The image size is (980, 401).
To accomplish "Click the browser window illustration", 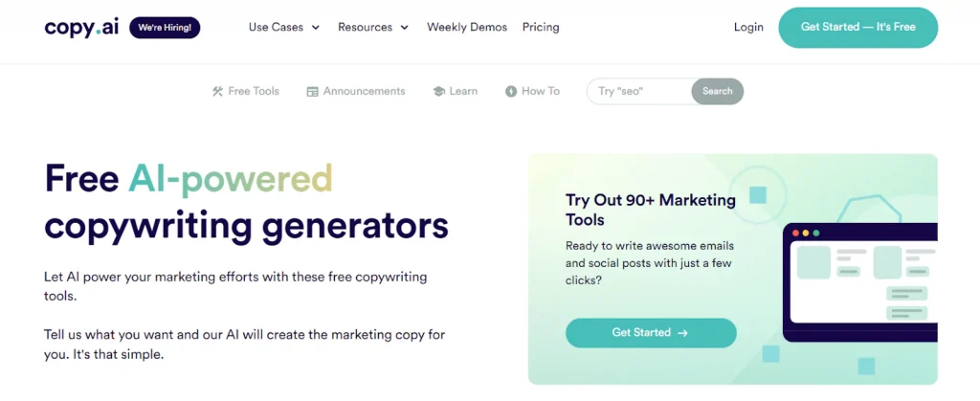I will [x=860, y=282].
